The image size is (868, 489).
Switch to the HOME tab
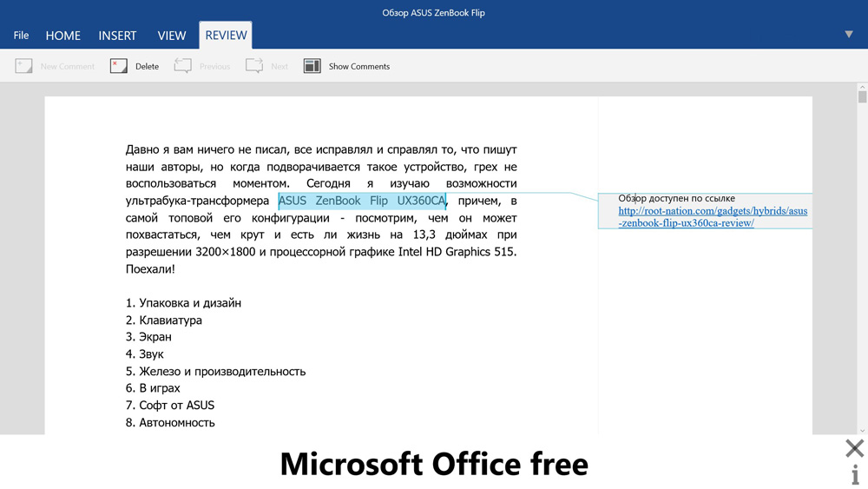pos(63,36)
